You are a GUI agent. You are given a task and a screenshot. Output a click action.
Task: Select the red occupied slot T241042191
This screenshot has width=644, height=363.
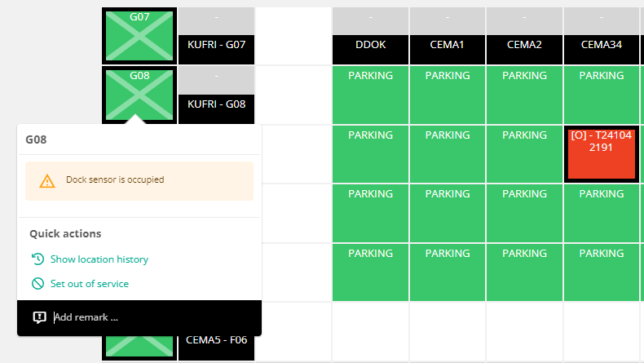[602, 153]
